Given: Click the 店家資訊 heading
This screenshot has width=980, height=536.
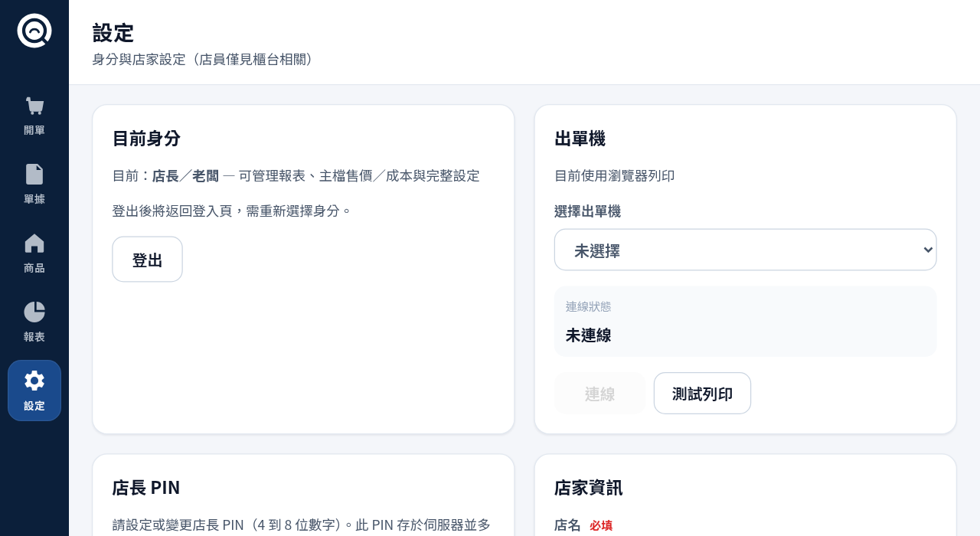Looking at the screenshot, I should (x=588, y=488).
